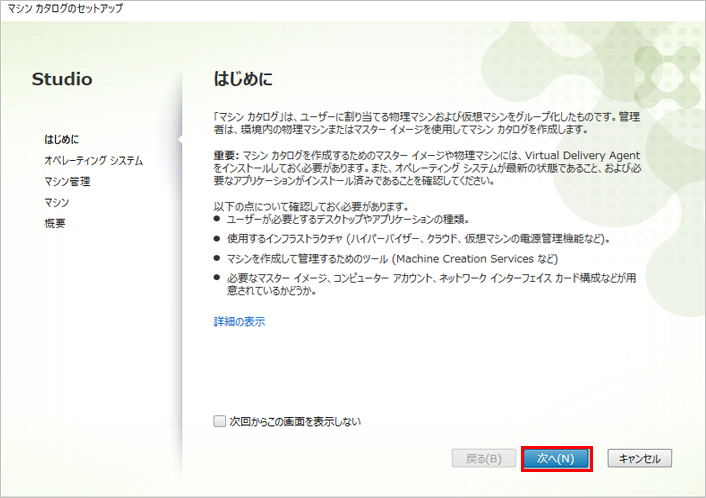
Task: Select はじめに in the left sidebar
Action: click(61, 139)
